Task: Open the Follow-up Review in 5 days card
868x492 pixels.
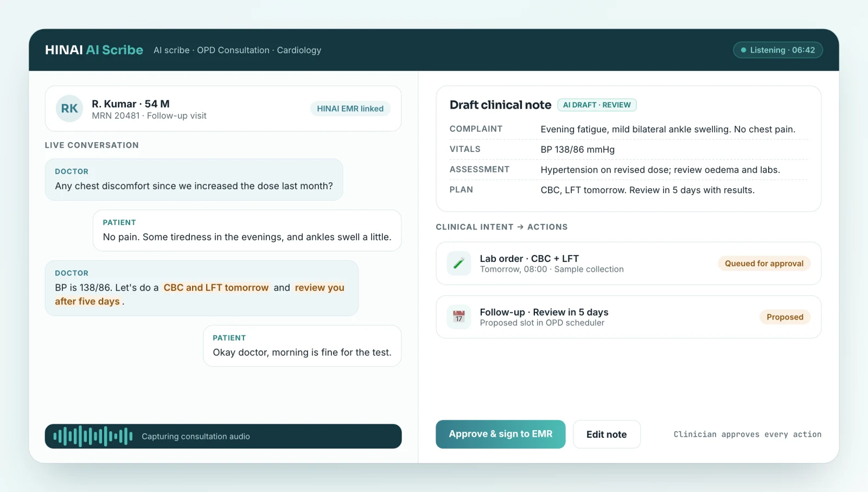Action: pos(628,317)
